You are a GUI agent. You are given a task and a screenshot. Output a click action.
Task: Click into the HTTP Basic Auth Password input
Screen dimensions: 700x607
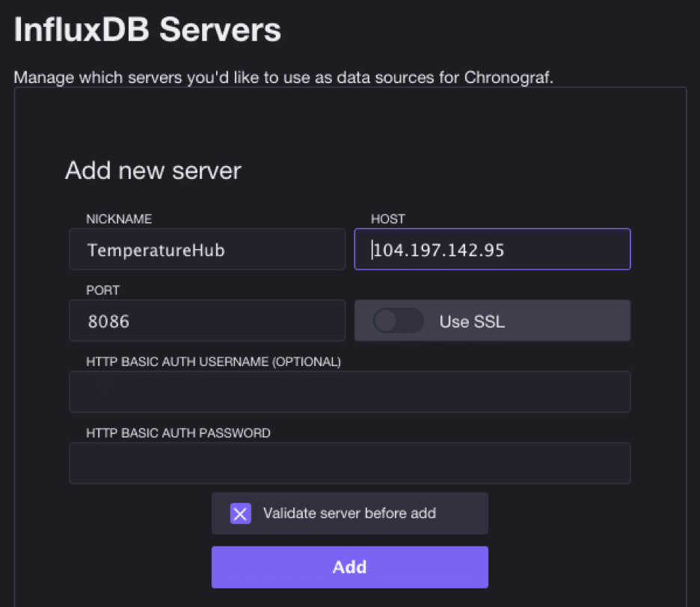(x=349, y=463)
